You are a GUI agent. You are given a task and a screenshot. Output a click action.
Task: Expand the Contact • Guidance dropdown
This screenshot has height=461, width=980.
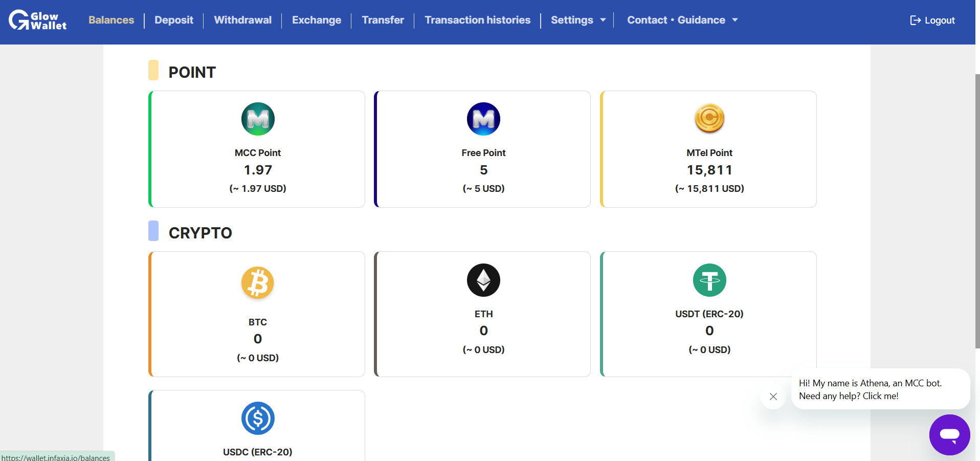point(682,20)
